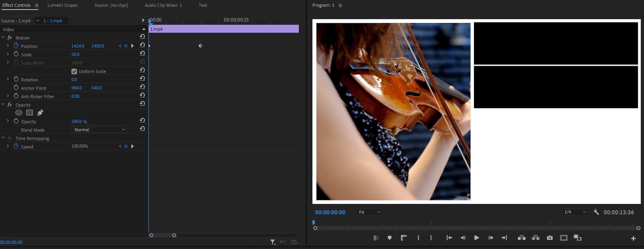
Task: Open the comparison view button
Action: [x=577, y=238]
